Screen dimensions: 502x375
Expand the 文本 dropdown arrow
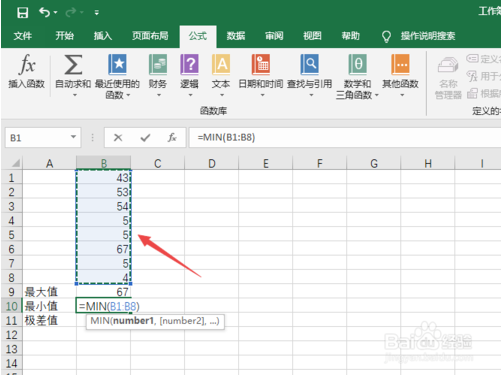222,95
